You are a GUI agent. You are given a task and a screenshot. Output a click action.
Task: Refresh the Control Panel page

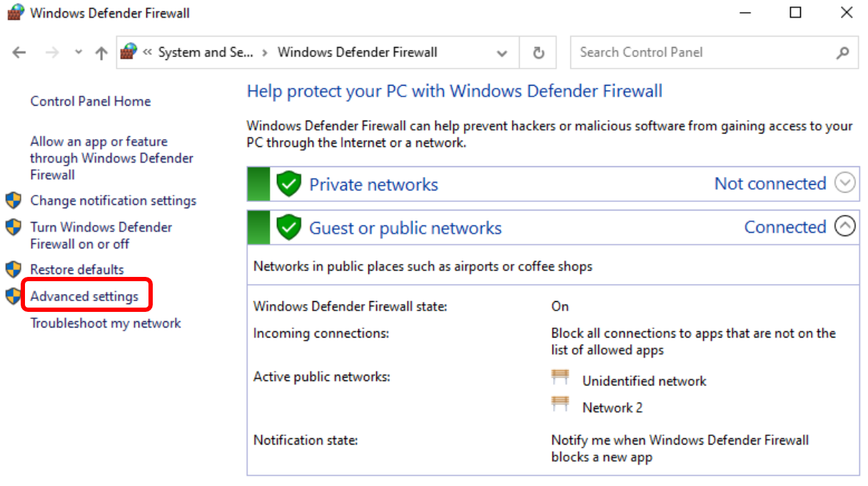click(539, 53)
